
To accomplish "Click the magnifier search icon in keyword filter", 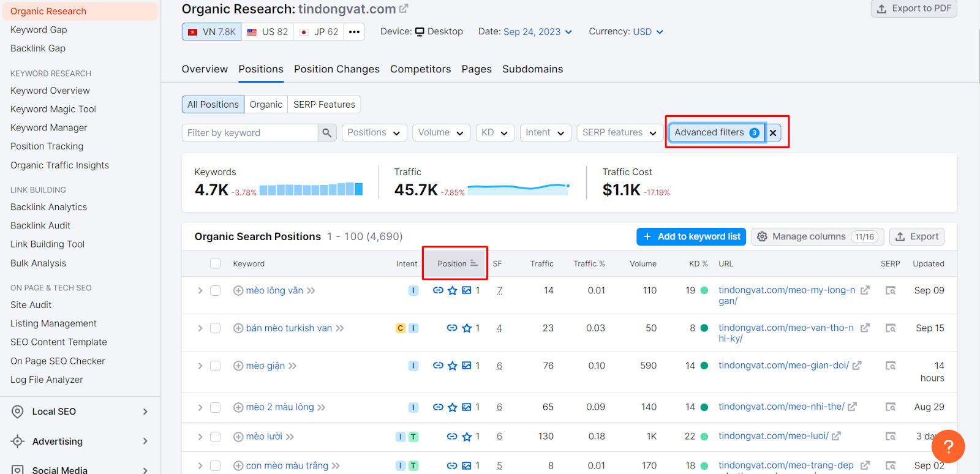I will [327, 133].
